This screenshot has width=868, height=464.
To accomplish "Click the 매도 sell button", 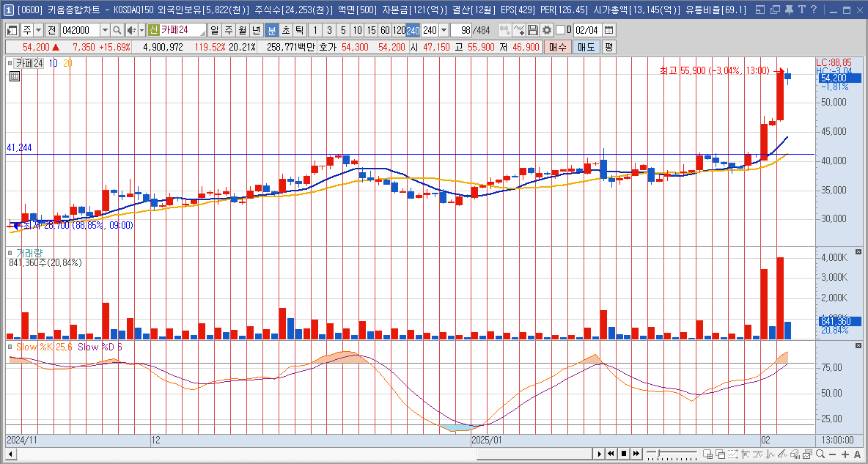I will pyautogui.click(x=586, y=47).
